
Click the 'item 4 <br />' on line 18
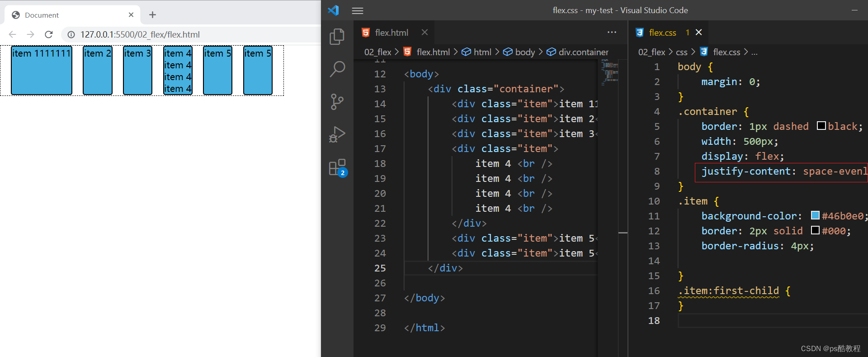coord(514,163)
